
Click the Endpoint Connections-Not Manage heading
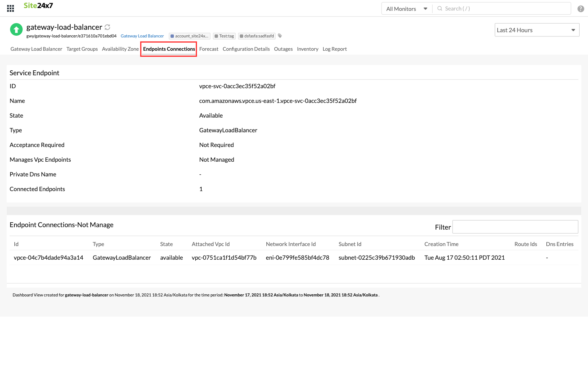coord(62,225)
